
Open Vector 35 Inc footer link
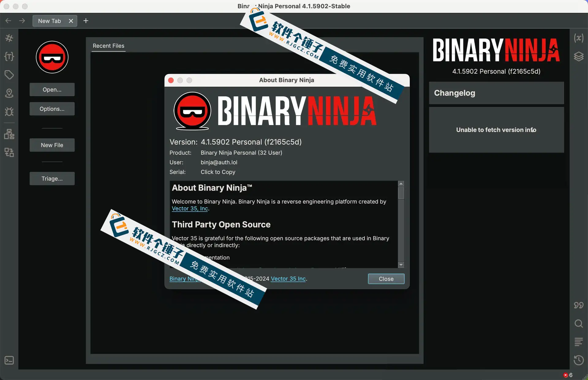coord(288,279)
